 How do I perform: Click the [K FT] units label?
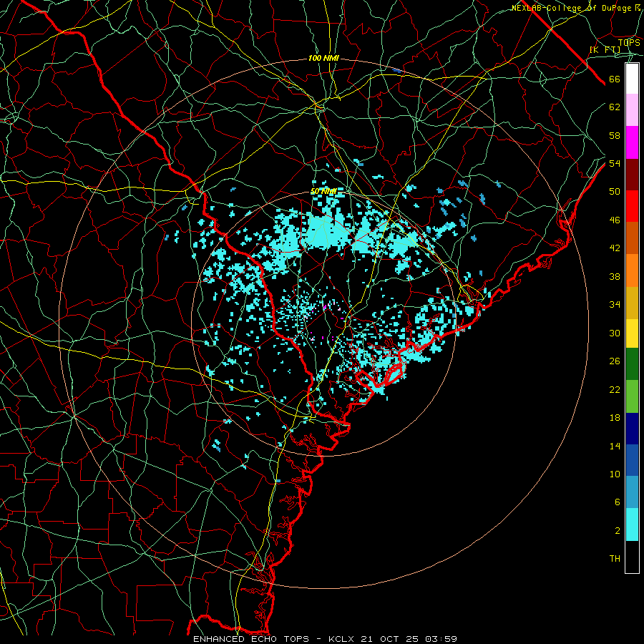click(605, 49)
